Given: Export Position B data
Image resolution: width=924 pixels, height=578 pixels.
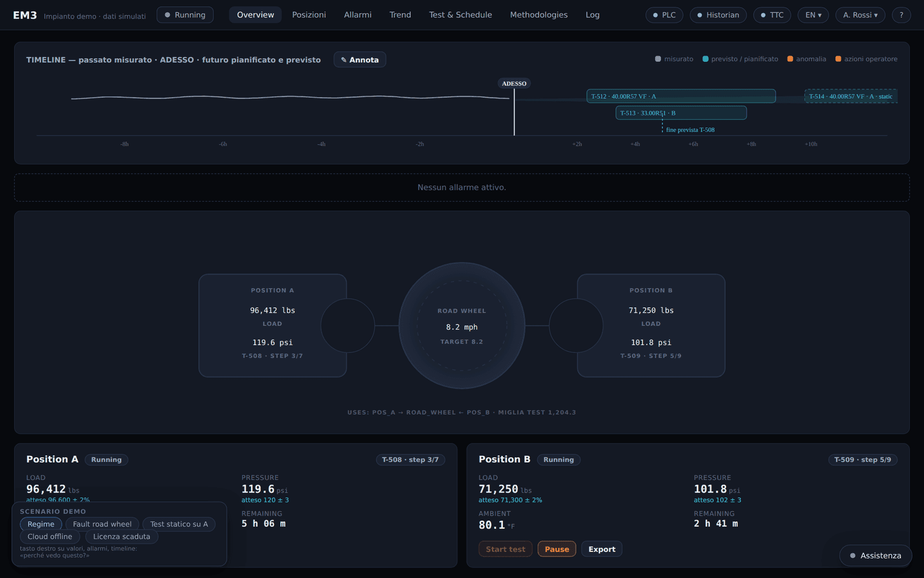Looking at the screenshot, I should tap(602, 549).
